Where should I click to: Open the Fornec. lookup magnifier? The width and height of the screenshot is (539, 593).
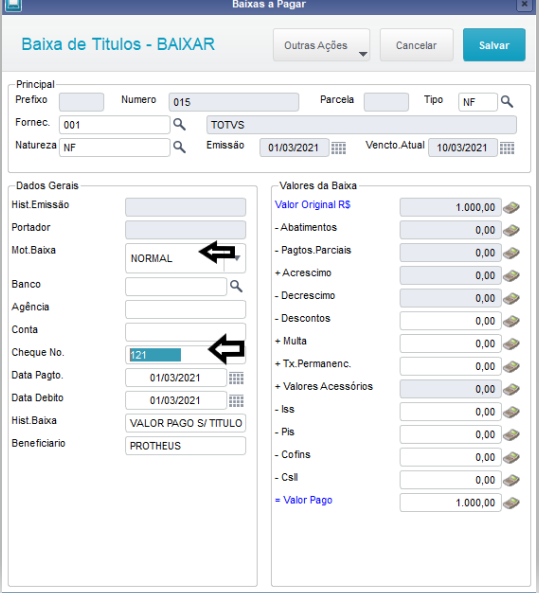[179, 124]
